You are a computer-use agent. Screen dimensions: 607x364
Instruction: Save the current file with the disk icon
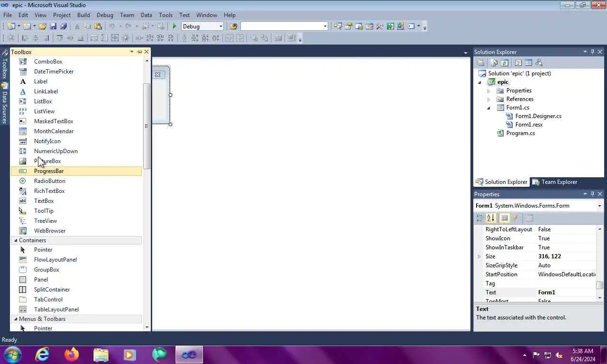coord(53,26)
